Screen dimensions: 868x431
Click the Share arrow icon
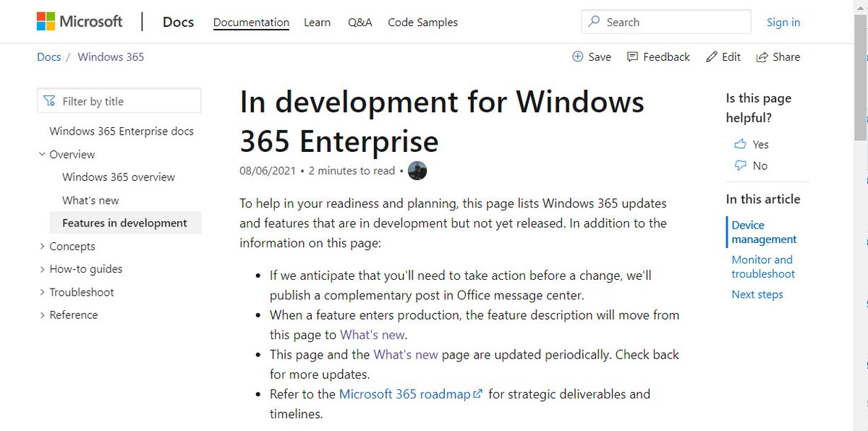click(x=762, y=57)
